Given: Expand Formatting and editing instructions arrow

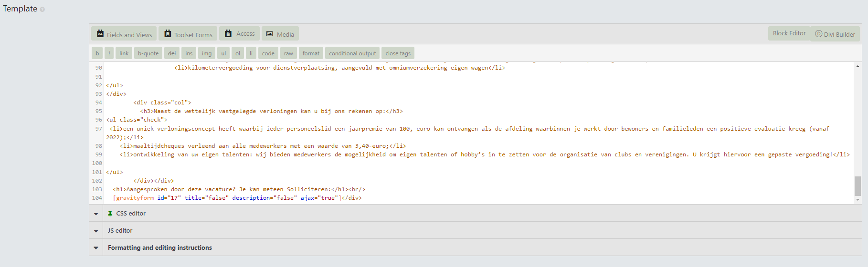Looking at the screenshot, I should 96,248.
